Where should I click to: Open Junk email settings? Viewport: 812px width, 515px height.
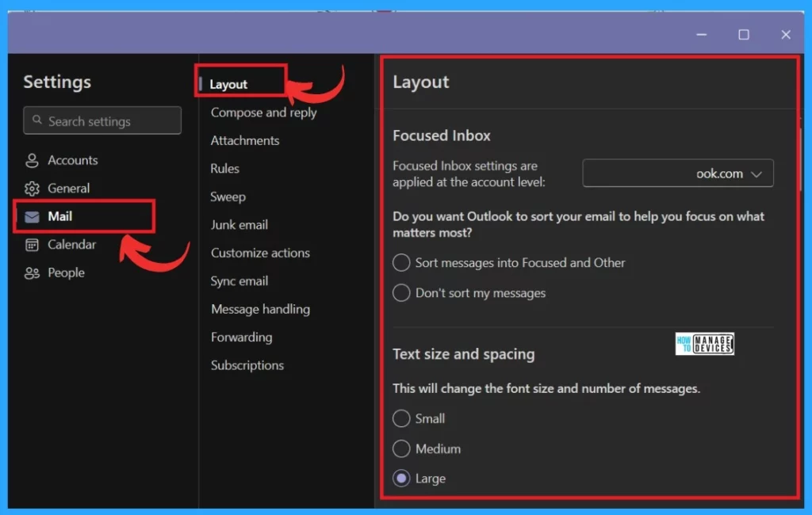click(x=239, y=225)
